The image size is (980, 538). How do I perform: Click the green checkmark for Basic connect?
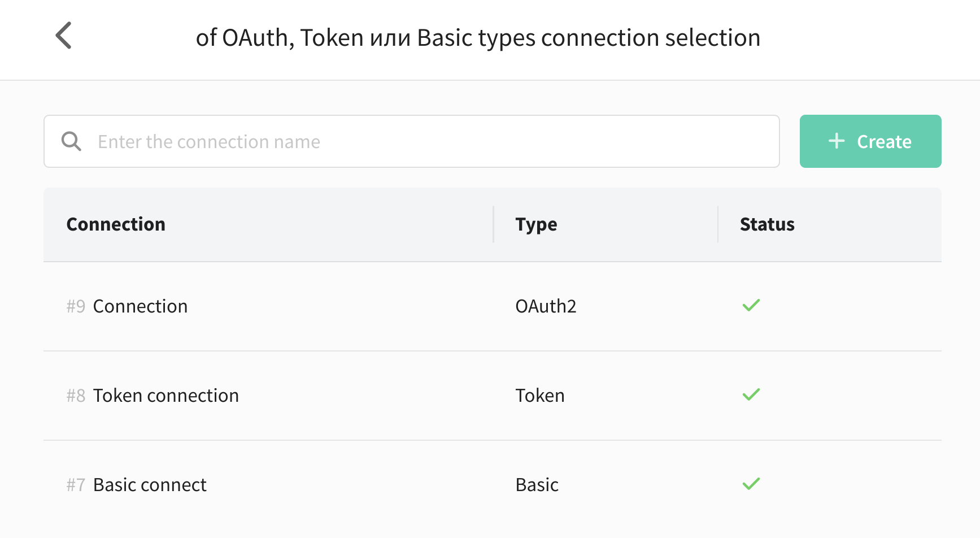[x=751, y=484]
